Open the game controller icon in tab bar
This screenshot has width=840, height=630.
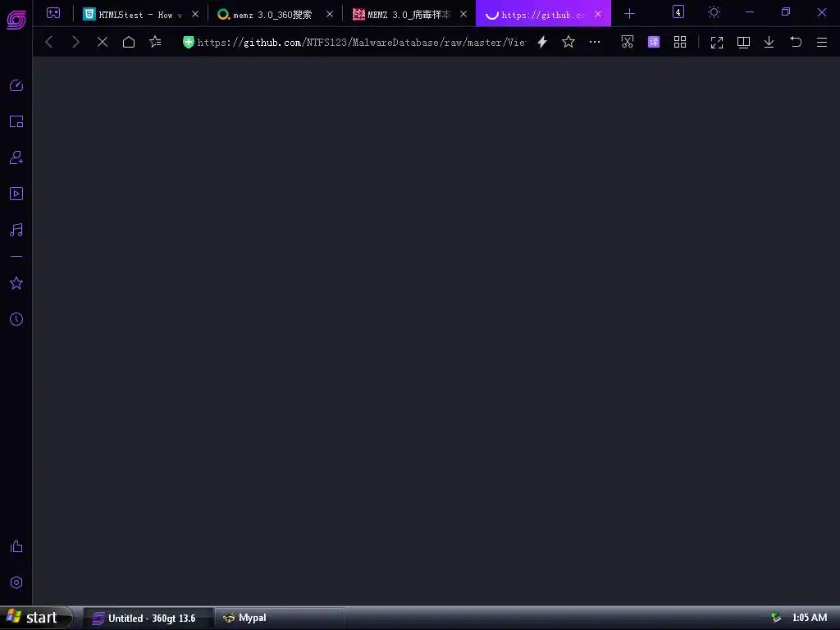point(53,13)
